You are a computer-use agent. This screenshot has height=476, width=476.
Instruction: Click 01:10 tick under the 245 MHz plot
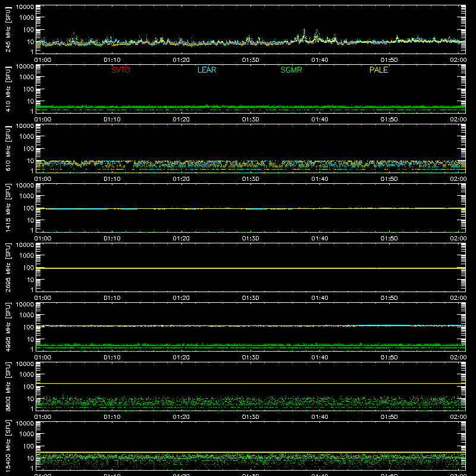click(x=112, y=60)
